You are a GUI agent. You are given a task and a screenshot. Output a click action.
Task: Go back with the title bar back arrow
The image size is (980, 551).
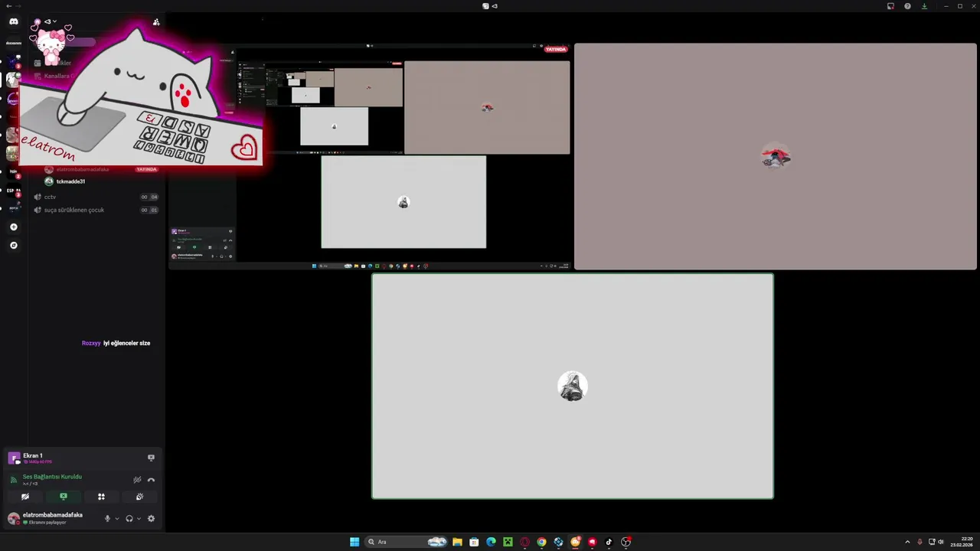click(x=8, y=6)
